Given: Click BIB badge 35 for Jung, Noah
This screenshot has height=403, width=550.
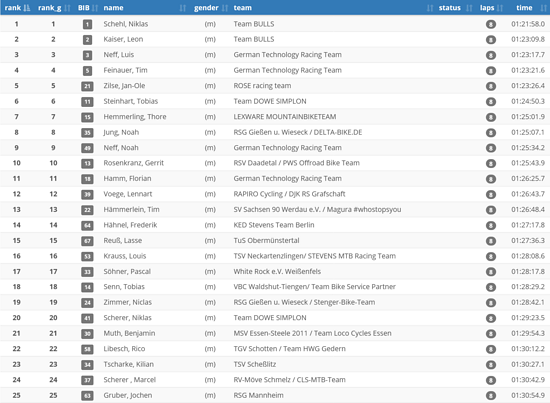Looking at the screenshot, I should click(x=87, y=133).
